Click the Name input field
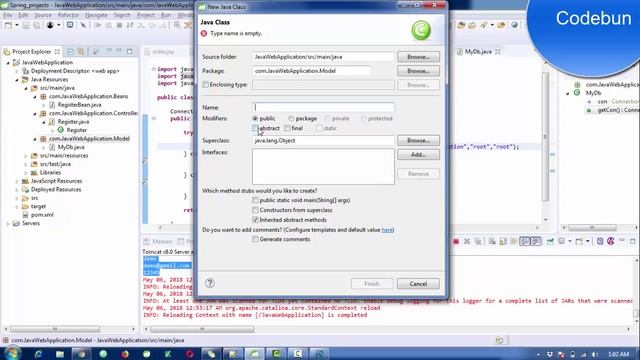Viewport: 640px width, 360px height. pos(323,107)
